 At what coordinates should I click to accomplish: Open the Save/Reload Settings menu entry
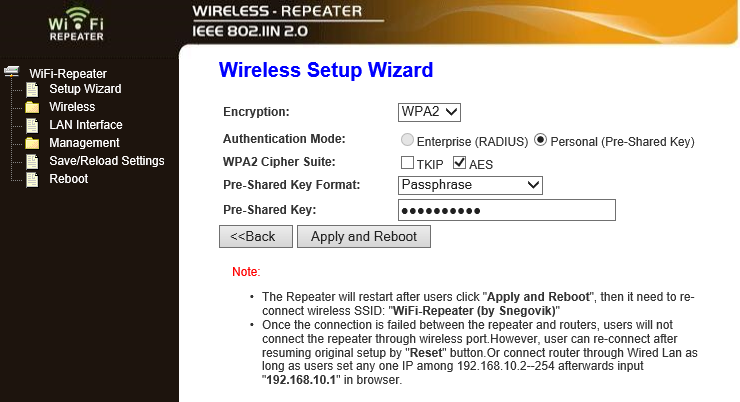pyautogui.click(x=107, y=161)
